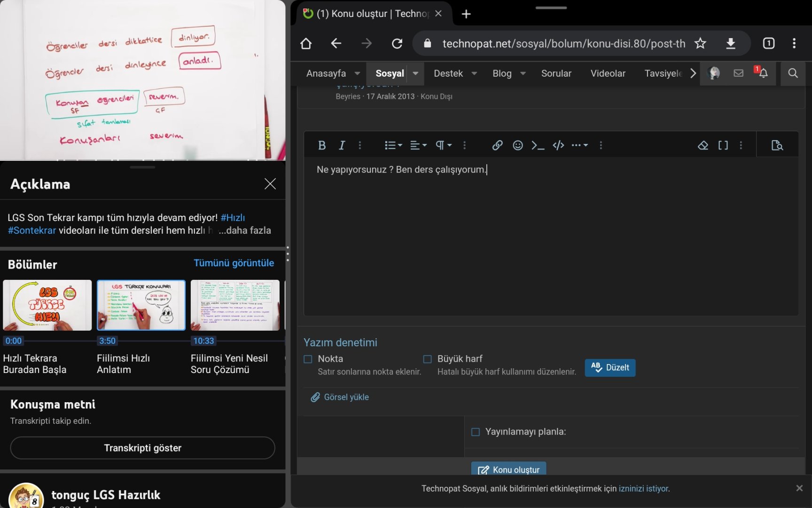
Task: Close the Konu oluştur browser tab
Action: pos(438,14)
